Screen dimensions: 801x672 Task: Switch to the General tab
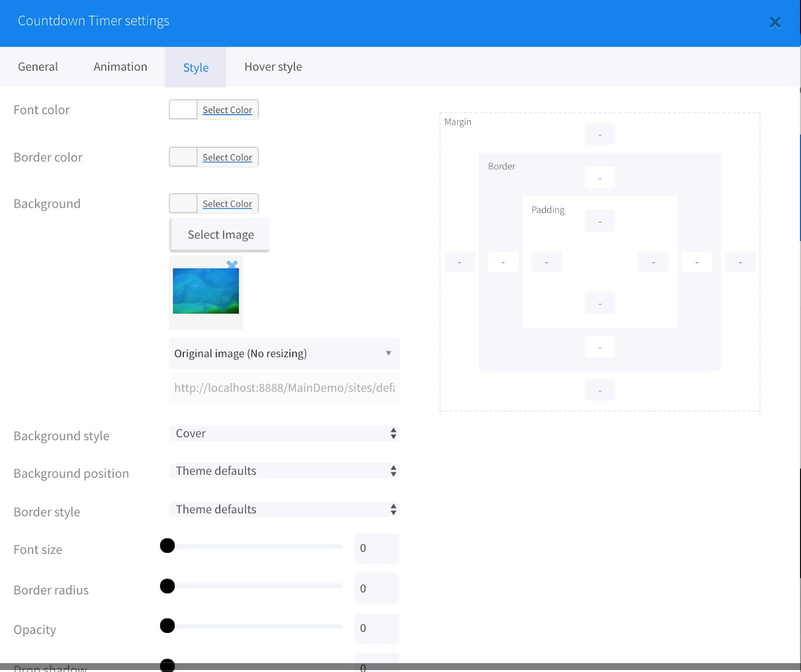click(x=38, y=67)
